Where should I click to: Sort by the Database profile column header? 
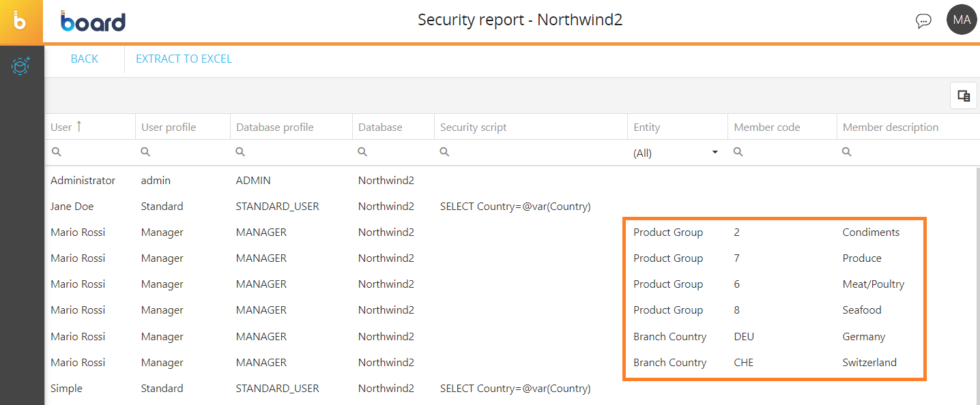click(275, 127)
